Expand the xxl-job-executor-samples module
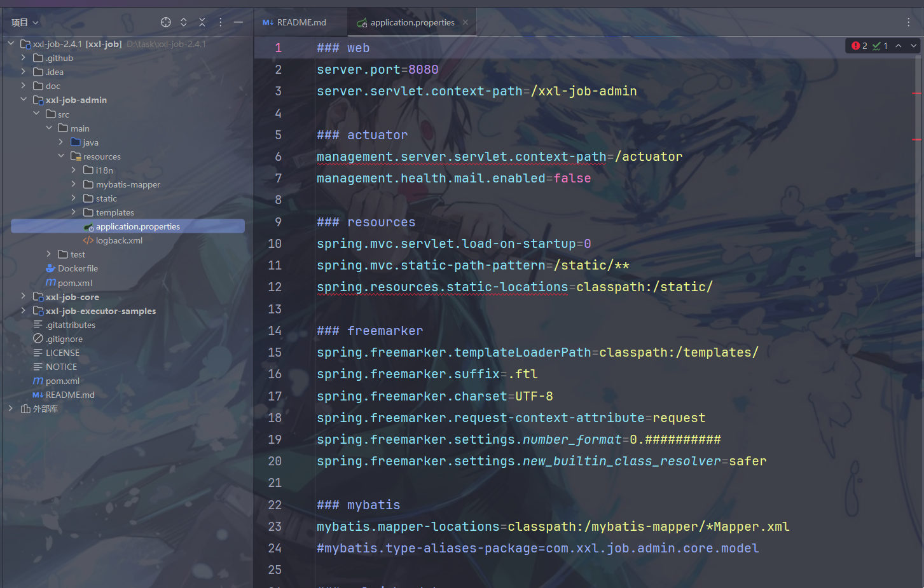The image size is (924, 588). click(24, 311)
